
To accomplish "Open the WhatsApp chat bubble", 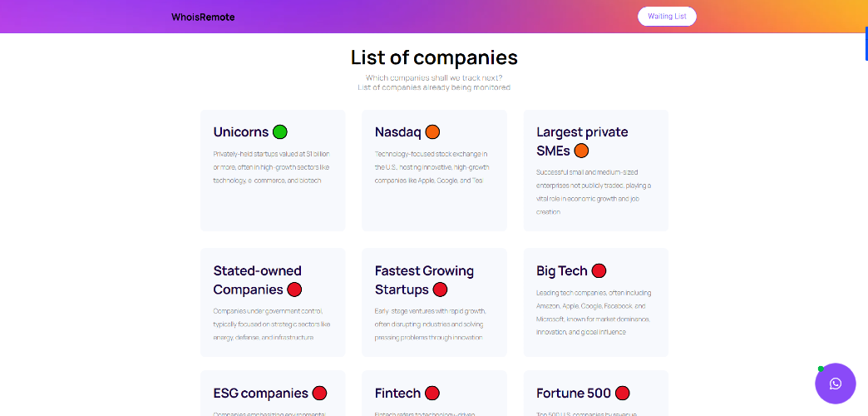I will click(x=836, y=384).
